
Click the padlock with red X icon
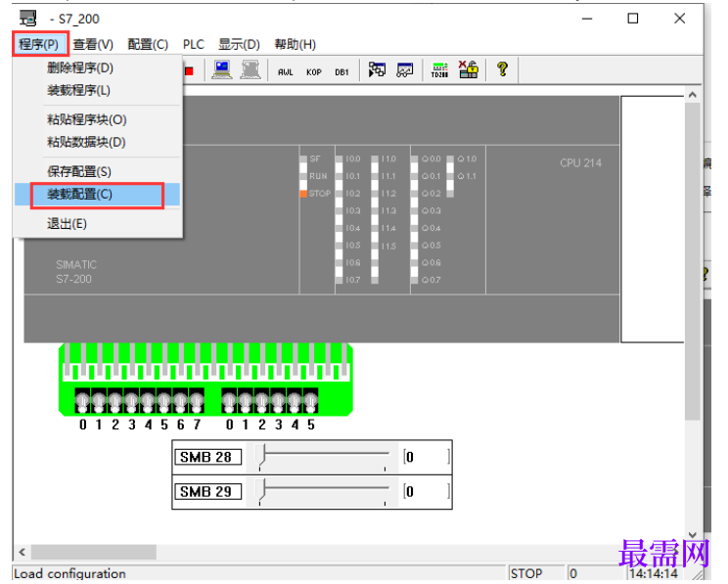coord(468,69)
